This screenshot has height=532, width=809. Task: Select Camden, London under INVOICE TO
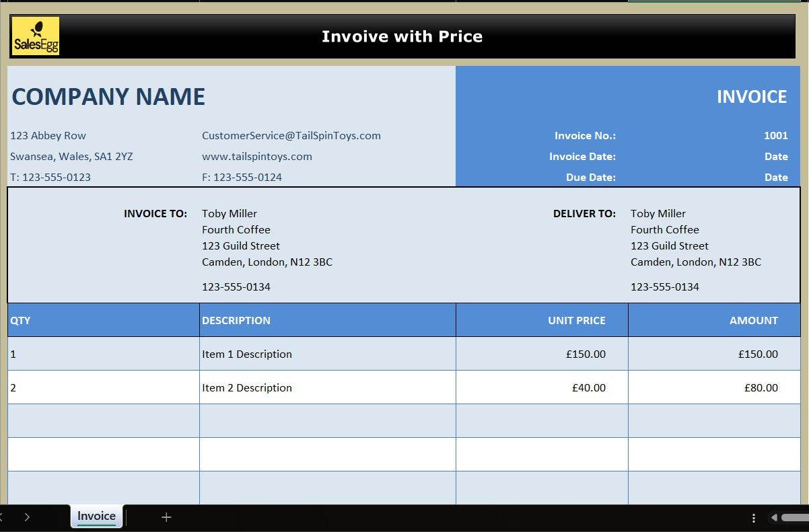tap(267, 262)
